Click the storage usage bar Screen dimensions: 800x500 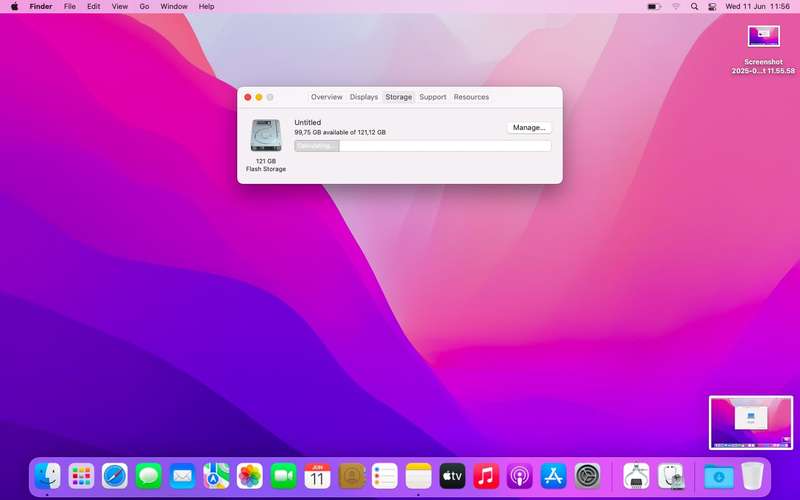point(422,146)
